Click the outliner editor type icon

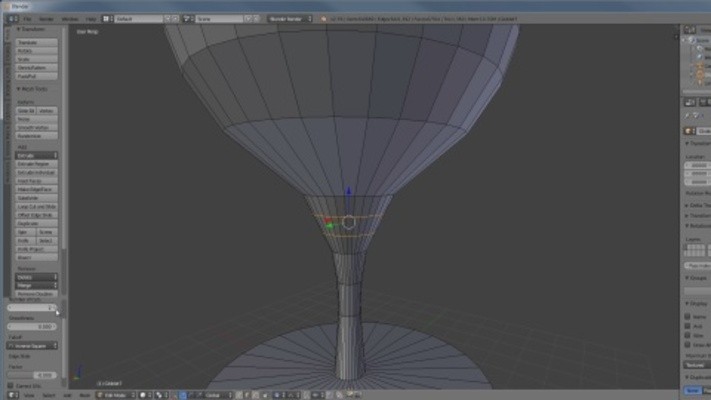click(690, 29)
